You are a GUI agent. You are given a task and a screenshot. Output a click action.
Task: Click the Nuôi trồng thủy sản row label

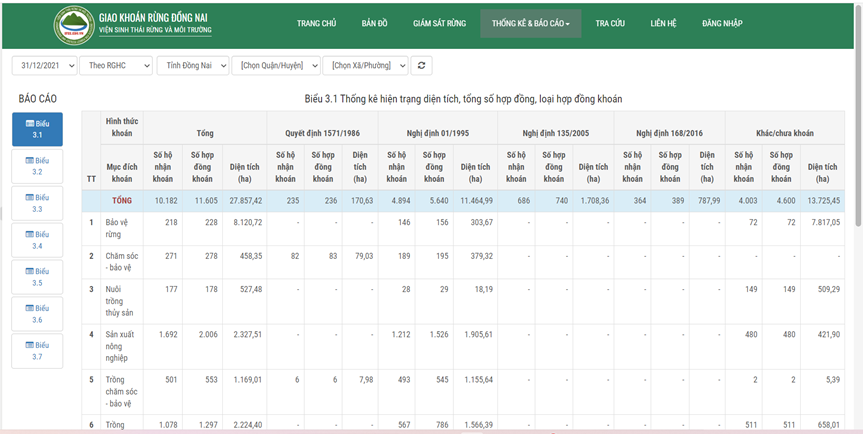[119, 301]
